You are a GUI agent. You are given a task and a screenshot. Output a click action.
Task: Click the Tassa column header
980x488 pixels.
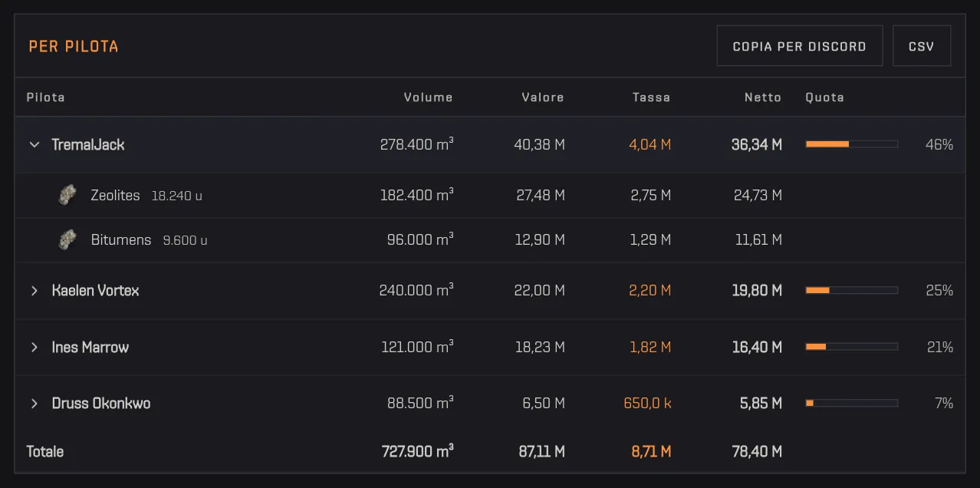652,97
